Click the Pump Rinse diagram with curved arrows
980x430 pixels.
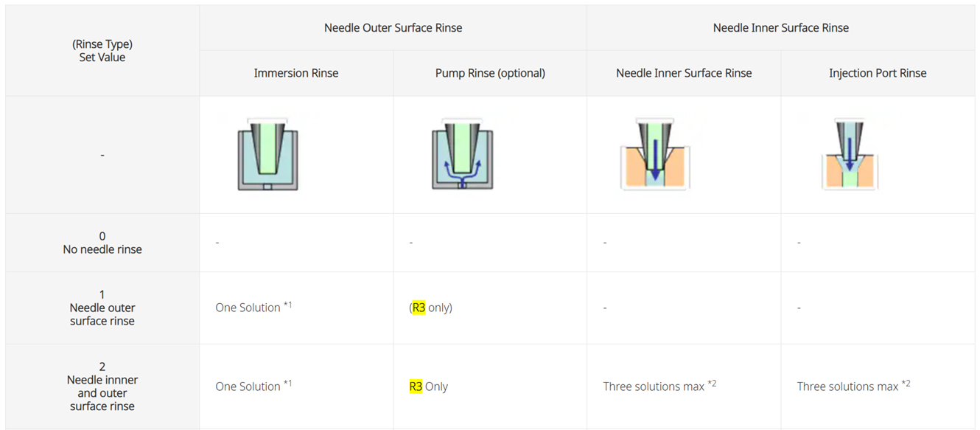462,155
